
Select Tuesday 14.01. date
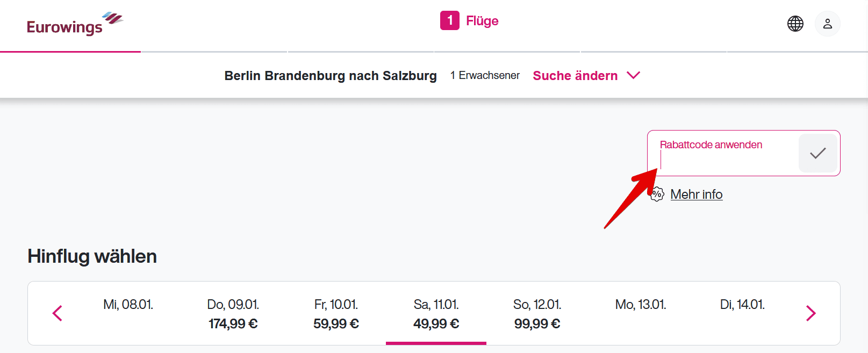[742, 305]
